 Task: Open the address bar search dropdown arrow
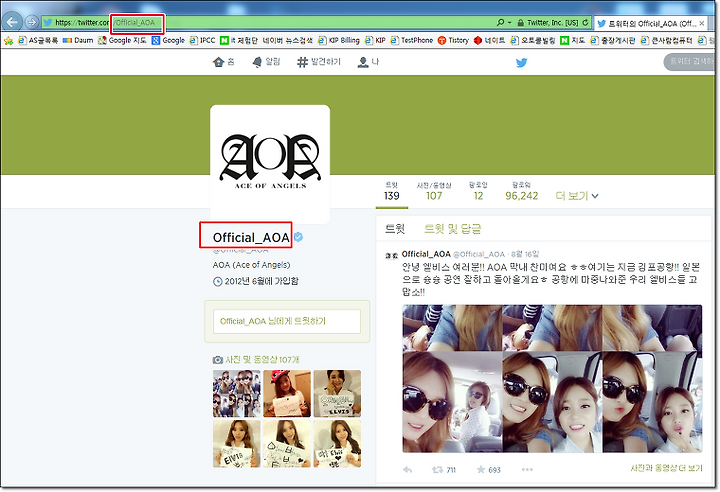(x=510, y=22)
